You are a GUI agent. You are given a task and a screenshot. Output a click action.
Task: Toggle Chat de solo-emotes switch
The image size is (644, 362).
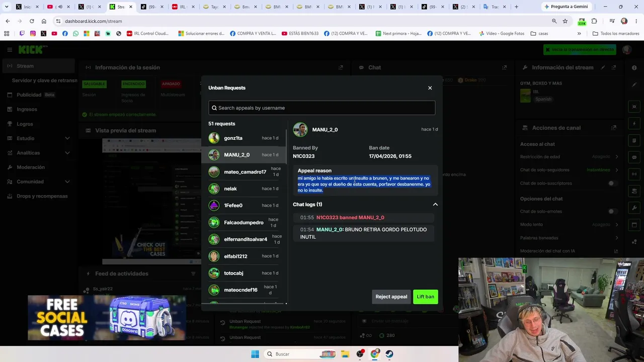pos(612,212)
